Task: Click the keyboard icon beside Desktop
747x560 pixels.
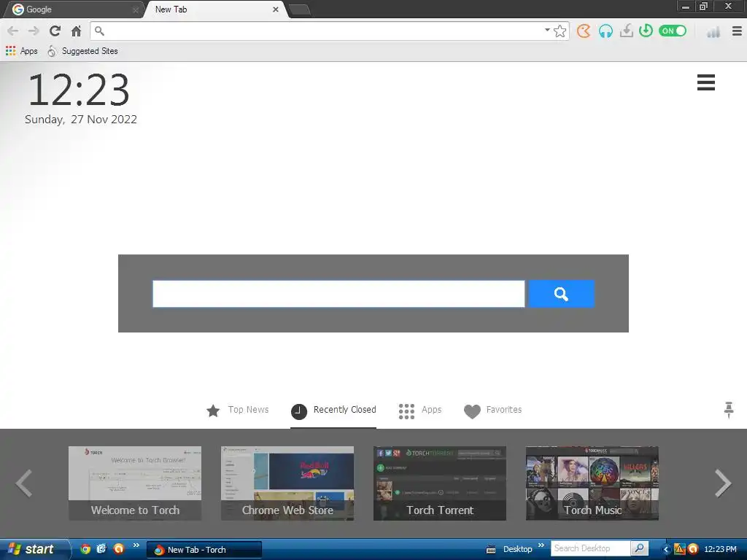Action: (x=491, y=550)
